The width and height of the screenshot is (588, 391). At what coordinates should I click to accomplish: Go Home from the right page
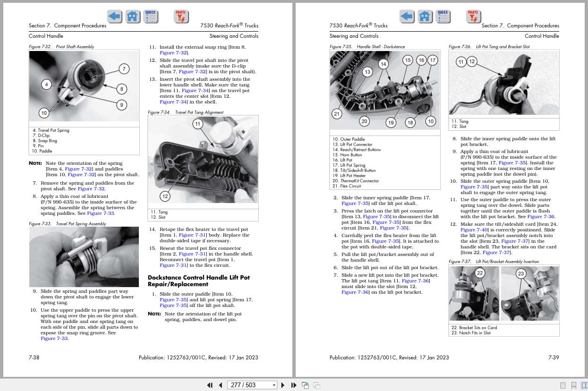click(425, 17)
